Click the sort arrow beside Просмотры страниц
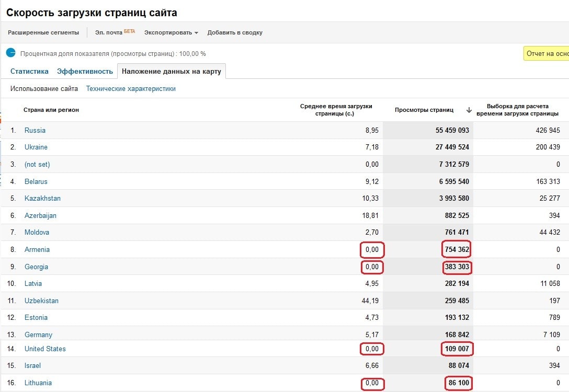The image size is (569, 392). 469,110
